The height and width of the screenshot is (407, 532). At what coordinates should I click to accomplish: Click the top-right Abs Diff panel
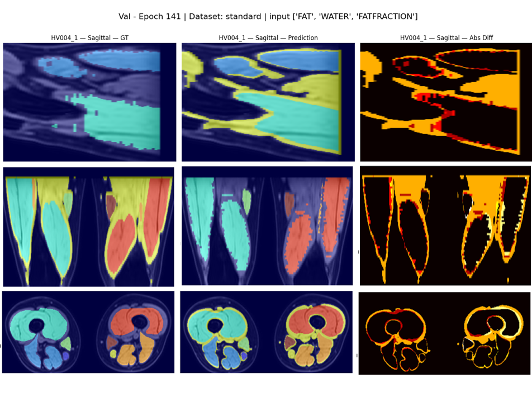(x=446, y=102)
